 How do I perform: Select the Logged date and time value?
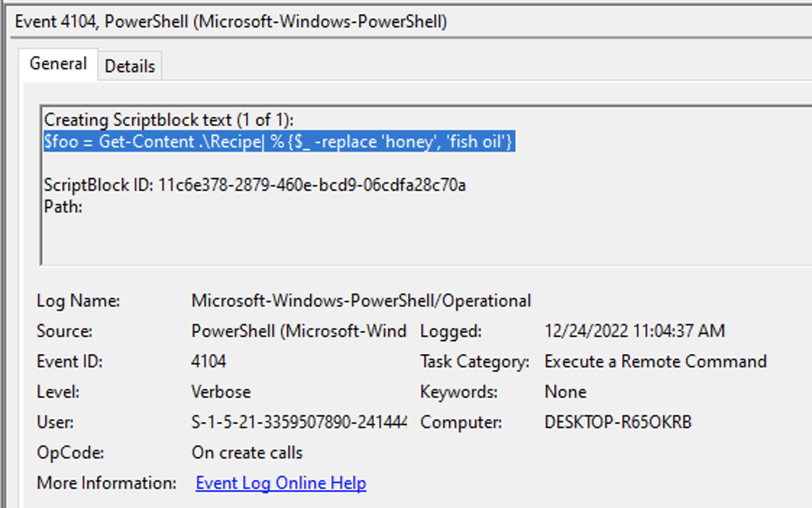(x=635, y=331)
